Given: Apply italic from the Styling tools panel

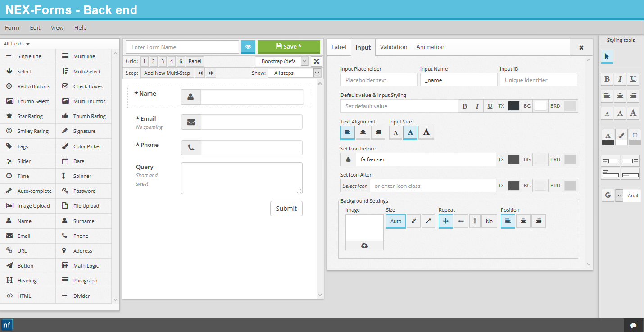Looking at the screenshot, I should pos(620,79).
